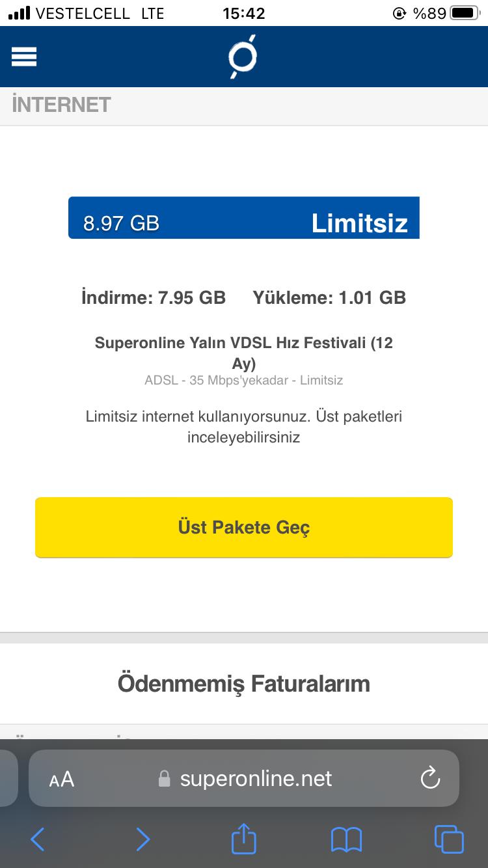The height and width of the screenshot is (868, 488).
Task: Go back to previous page
Action: (38, 839)
